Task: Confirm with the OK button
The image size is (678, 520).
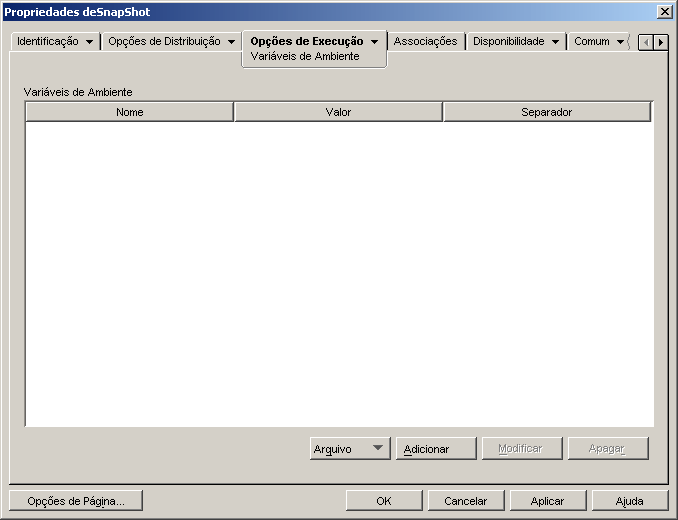Action: click(384, 501)
